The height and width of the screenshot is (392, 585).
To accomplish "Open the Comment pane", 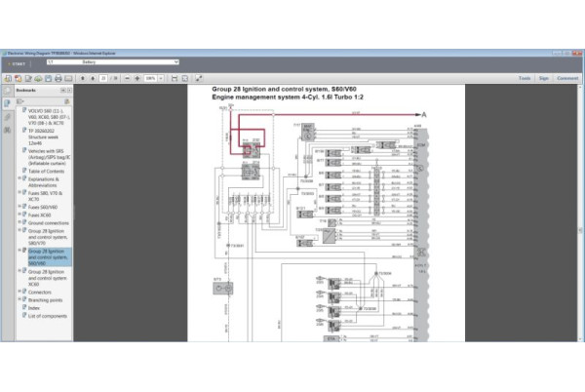I will 567,78.
